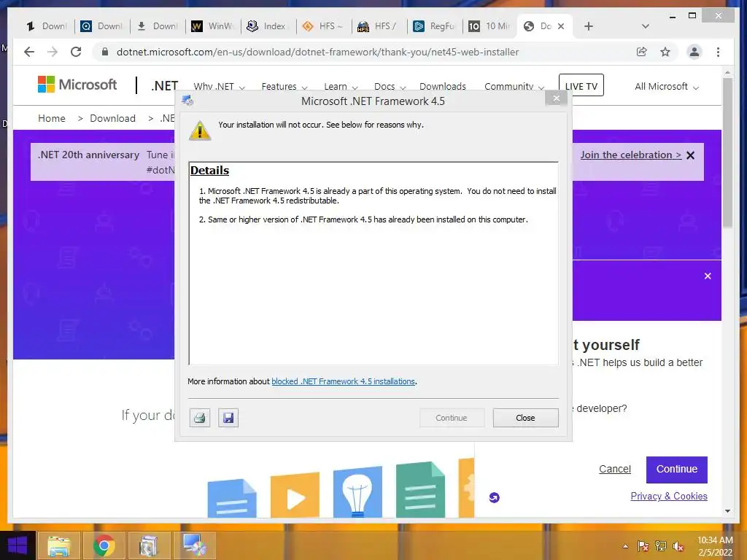
Task: Click the installer icon in the dialog title bar
Action: point(187,101)
